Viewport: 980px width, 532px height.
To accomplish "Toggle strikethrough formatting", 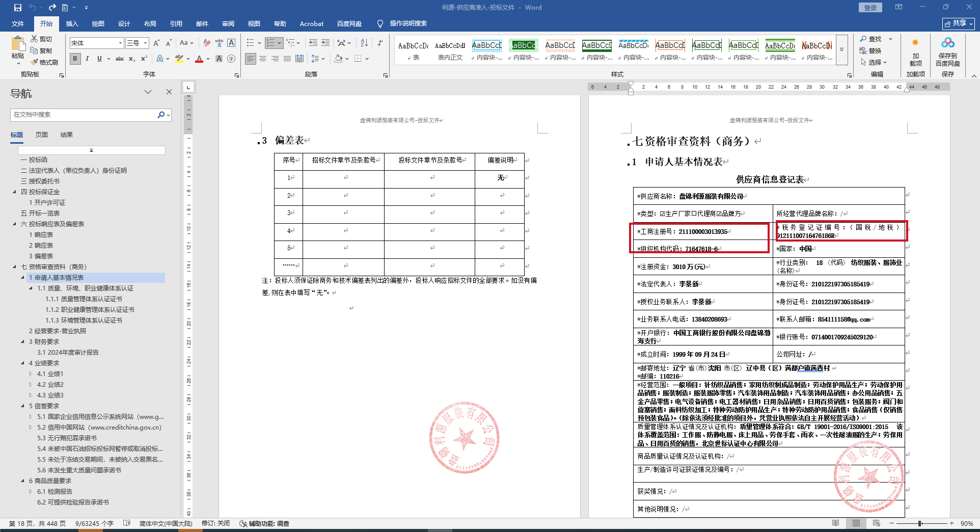I will 120,59.
